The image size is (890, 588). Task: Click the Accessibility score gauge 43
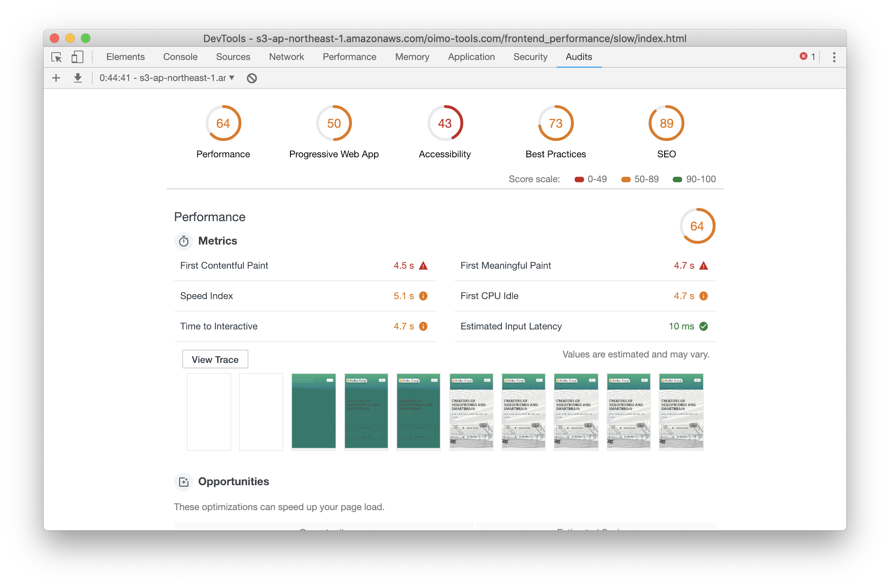click(x=445, y=123)
